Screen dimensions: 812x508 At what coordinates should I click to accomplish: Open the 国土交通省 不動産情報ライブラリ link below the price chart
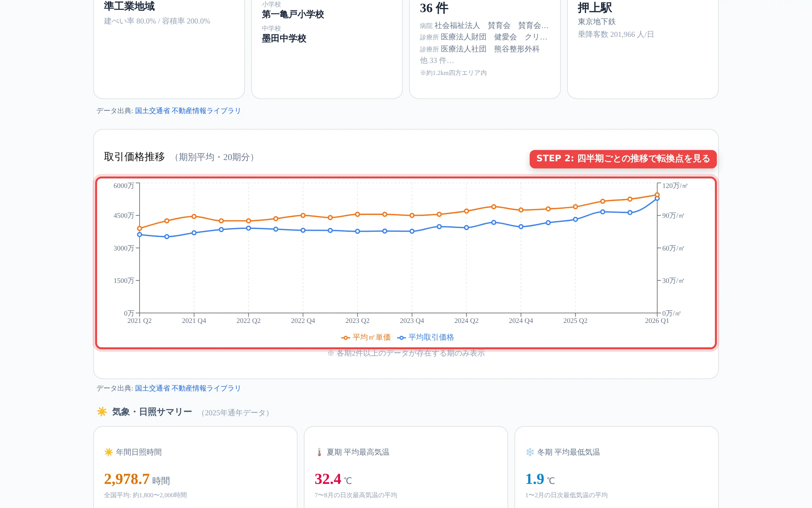[x=188, y=388]
